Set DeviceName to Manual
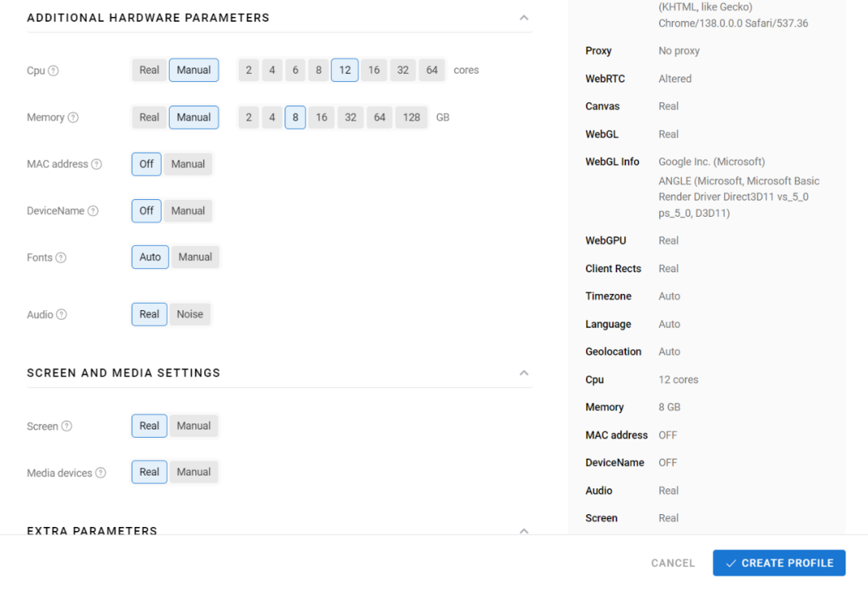The image size is (868, 592). [188, 210]
